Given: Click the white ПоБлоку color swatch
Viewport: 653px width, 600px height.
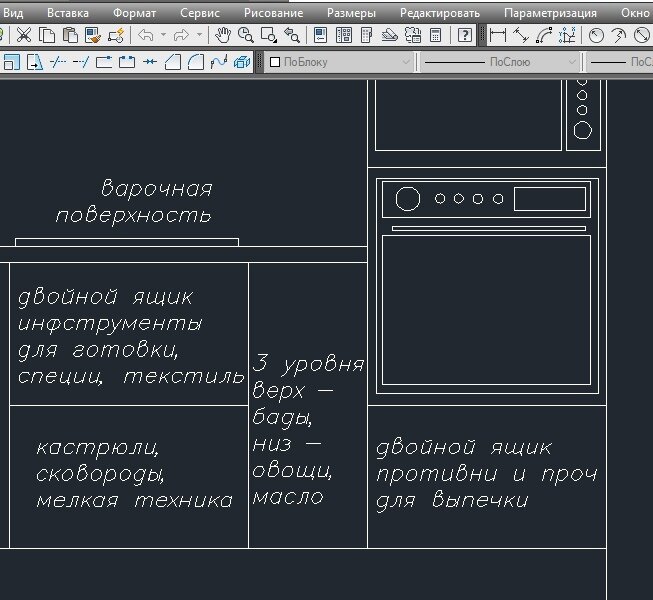Looking at the screenshot, I should click(x=275, y=62).
